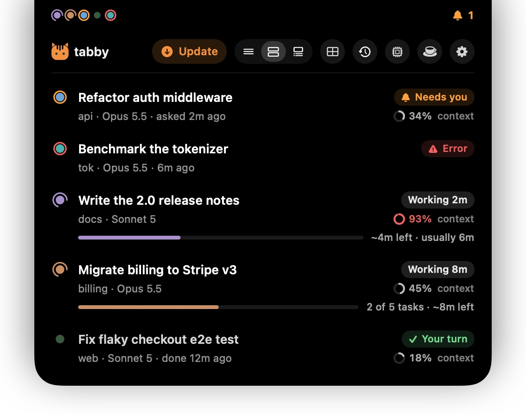Click small green dot in top strip
526x420 pixels.
point(97,15)
